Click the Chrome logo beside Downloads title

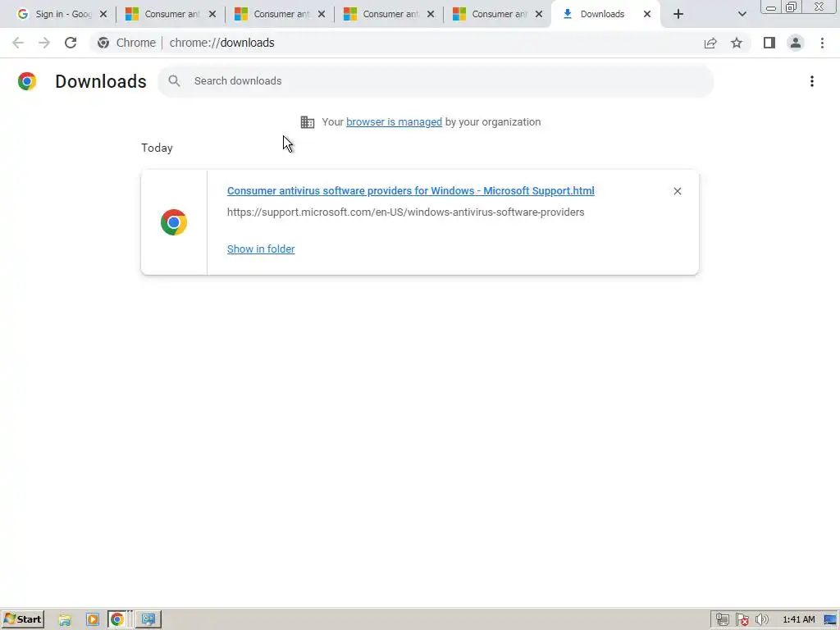tap(27, 81)
